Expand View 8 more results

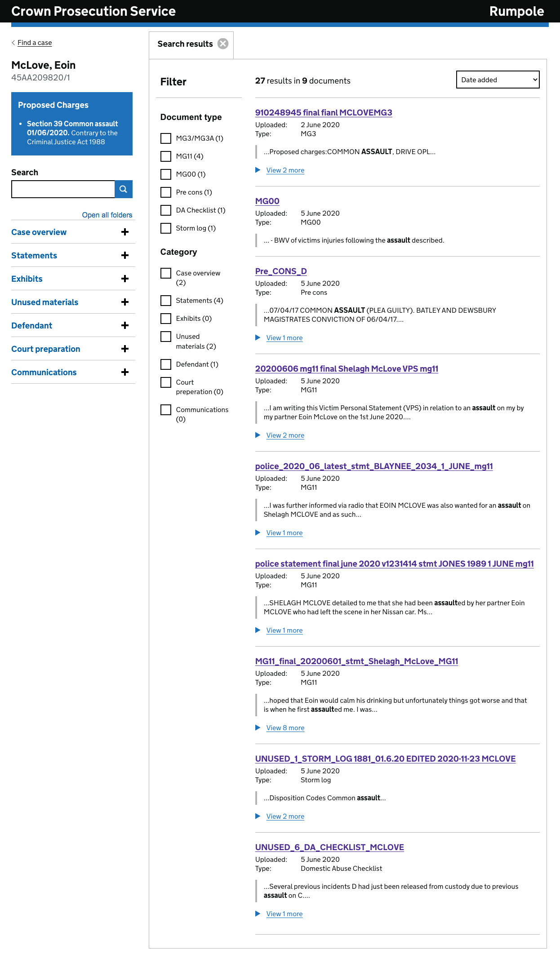[285, 728]
